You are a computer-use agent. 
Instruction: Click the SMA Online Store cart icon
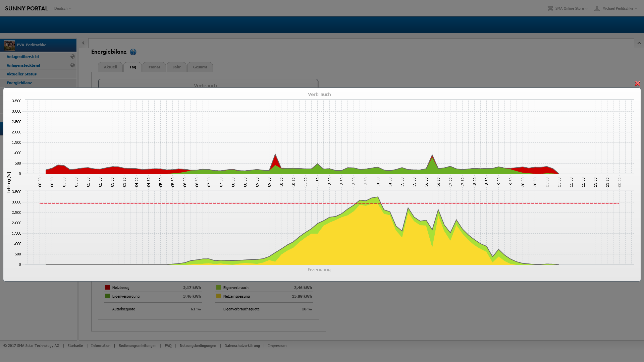tap(550, 8)
